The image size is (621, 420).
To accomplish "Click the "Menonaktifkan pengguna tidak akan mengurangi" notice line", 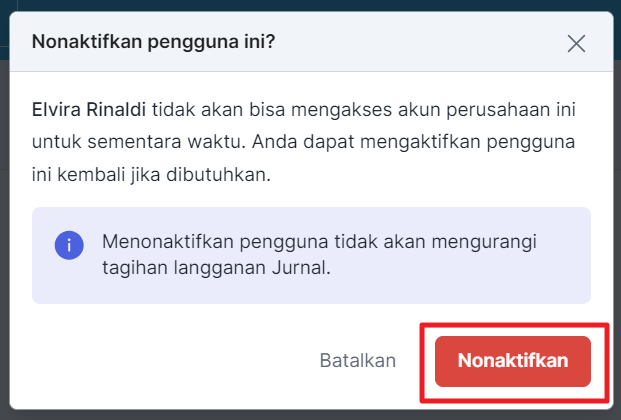I will coord(319,241).
